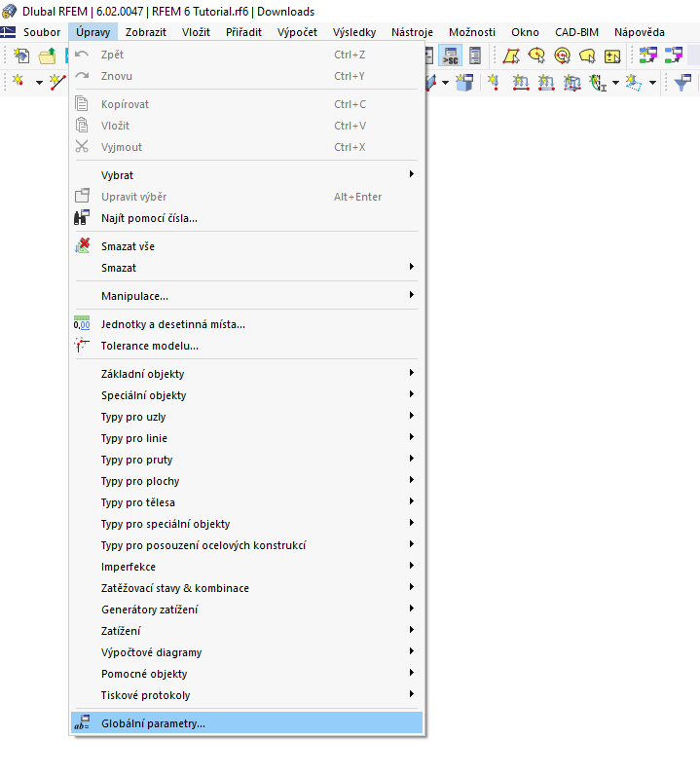Open the Zobrazit menu

[x=146, y=32]
